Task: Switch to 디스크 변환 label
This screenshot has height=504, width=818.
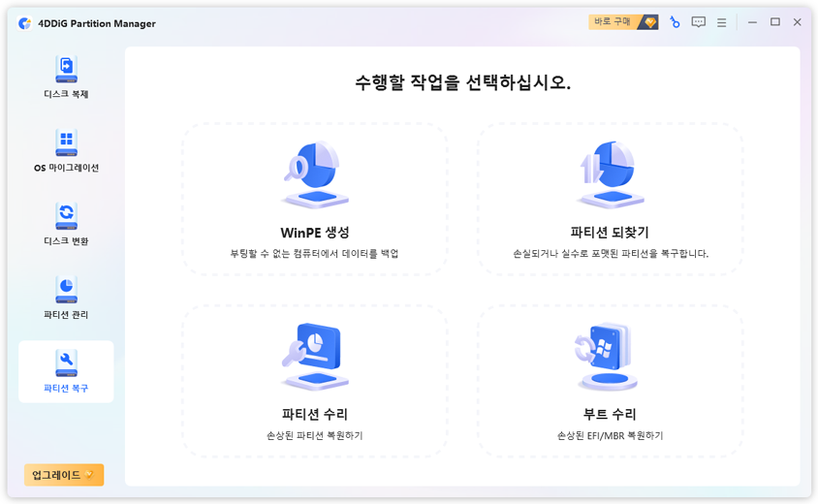Action: coord(66,241)
